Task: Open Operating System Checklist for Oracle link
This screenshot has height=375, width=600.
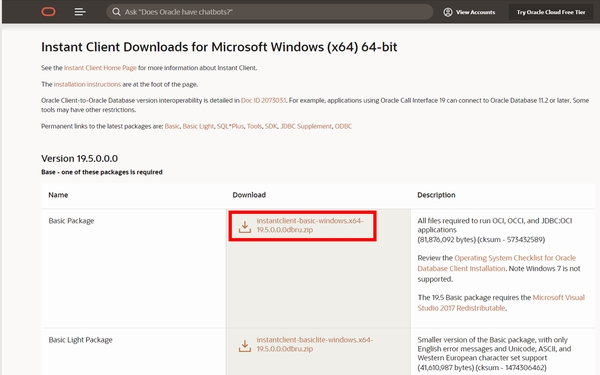Action: (497, 263)
